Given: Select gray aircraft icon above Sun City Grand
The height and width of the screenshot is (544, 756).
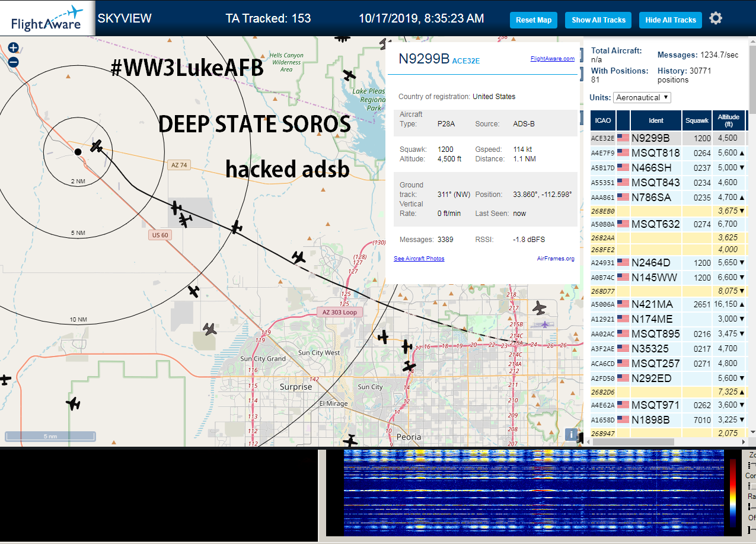Looking at the screenshot, I should click(209, 328).
